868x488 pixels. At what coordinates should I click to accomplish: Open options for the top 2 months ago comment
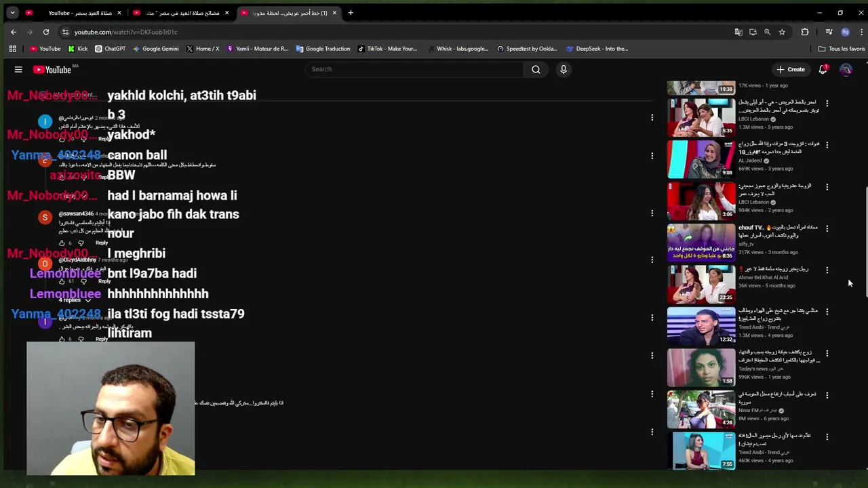(652, 118)
